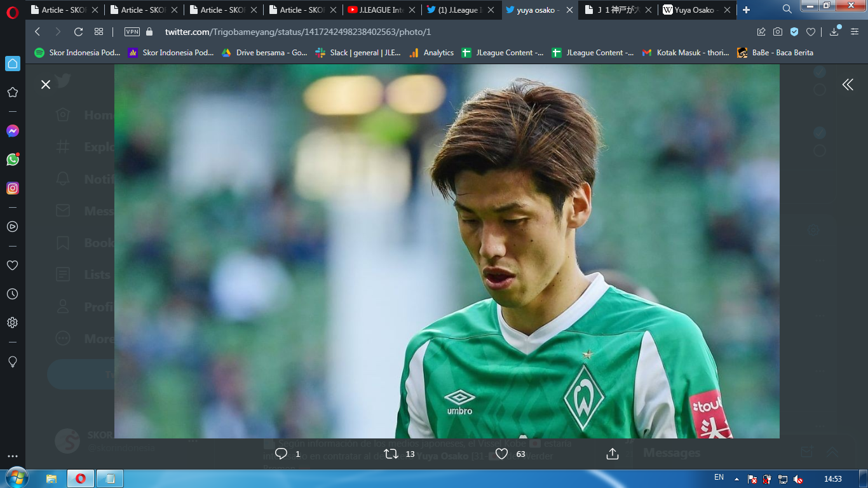Click the twitter.com URL address field
This screenshot has height=488, width=868.
point(298,32)
